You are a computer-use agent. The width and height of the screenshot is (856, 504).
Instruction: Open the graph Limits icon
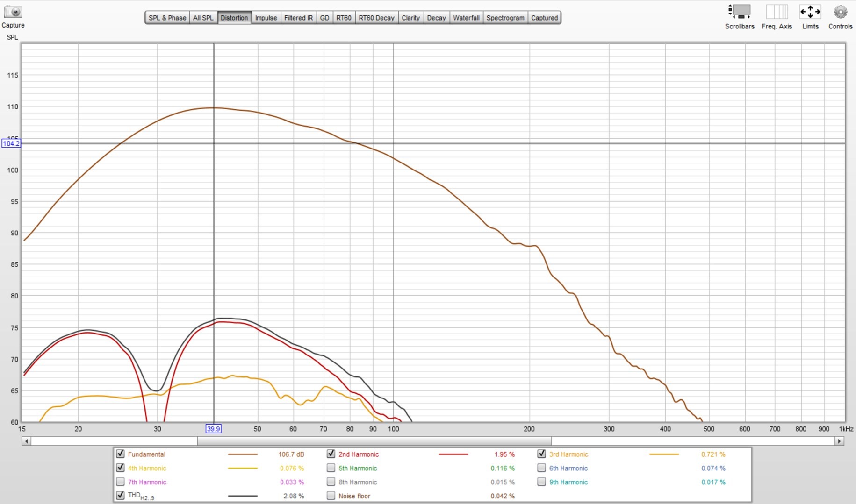(810, 12)
